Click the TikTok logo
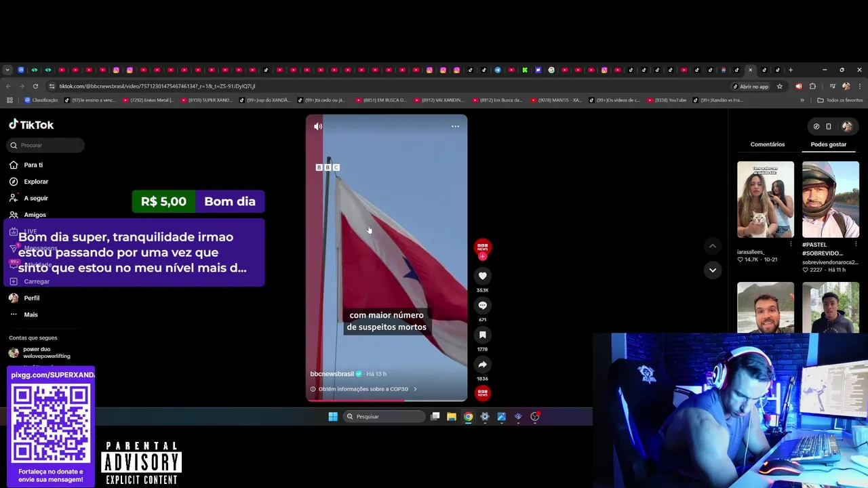Viewport: 868px width, 488px height. coord(31,125)
